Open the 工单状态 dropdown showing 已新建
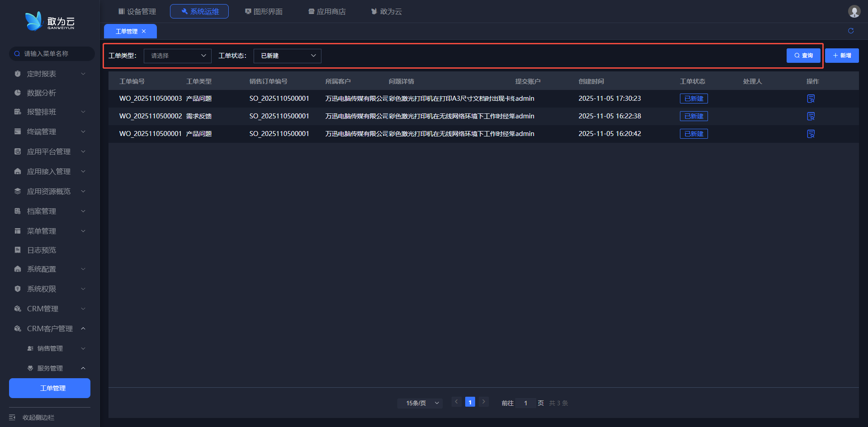 point(287,56)
